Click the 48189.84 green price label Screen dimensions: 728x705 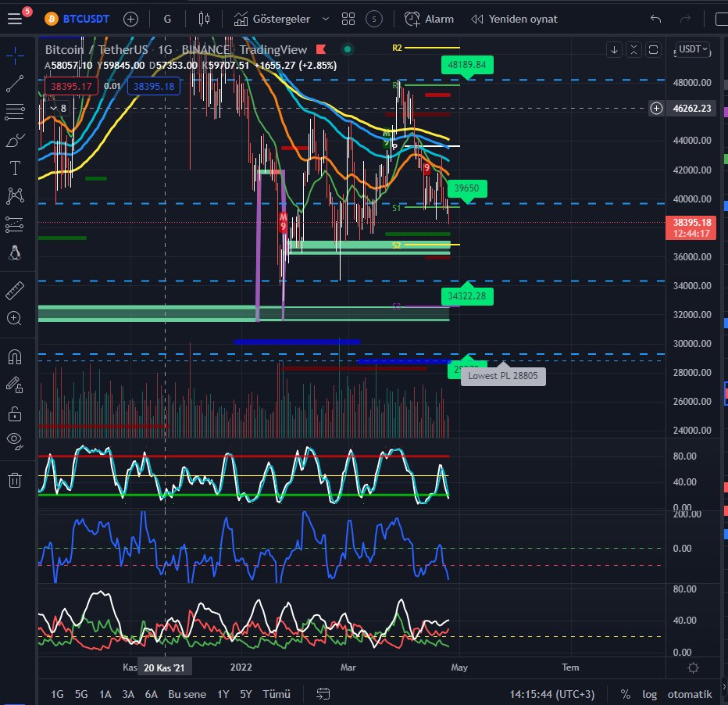coord(467,65)
